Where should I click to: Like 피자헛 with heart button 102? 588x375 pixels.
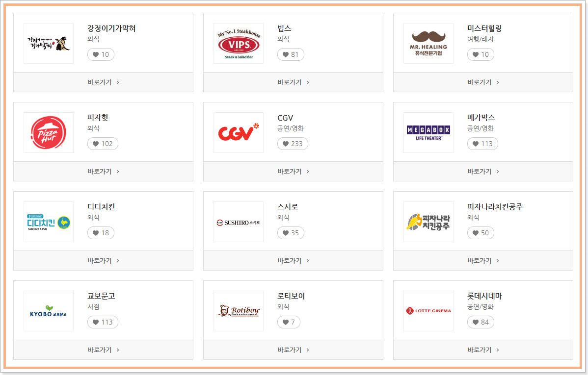[103, 144]
